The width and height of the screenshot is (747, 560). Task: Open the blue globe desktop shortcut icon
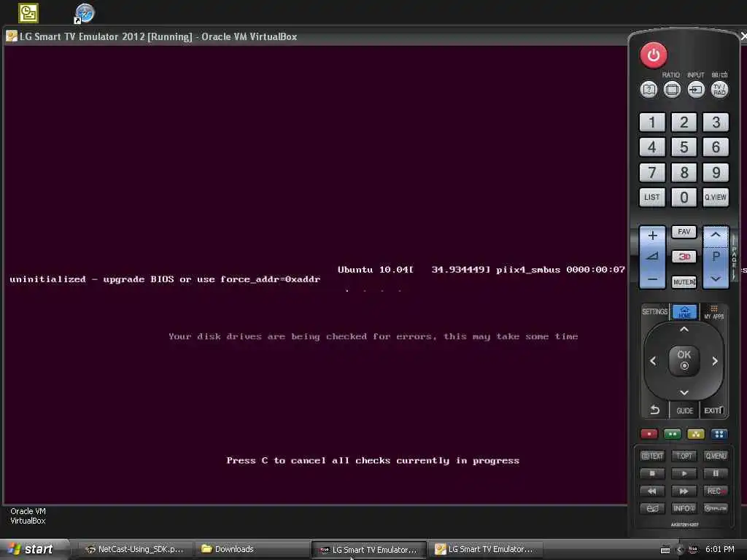[x=85, y=13]
